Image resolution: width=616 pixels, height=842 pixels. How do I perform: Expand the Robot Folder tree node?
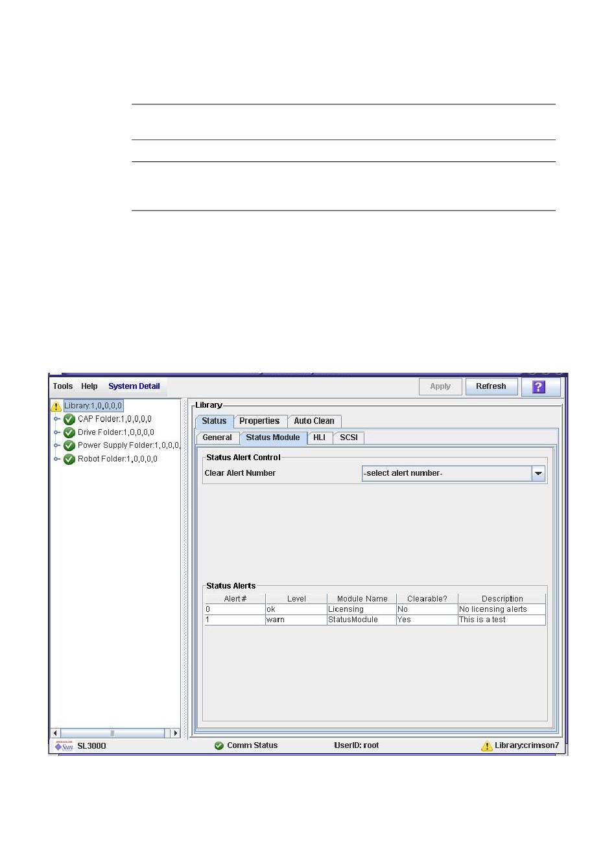(57, 459)
